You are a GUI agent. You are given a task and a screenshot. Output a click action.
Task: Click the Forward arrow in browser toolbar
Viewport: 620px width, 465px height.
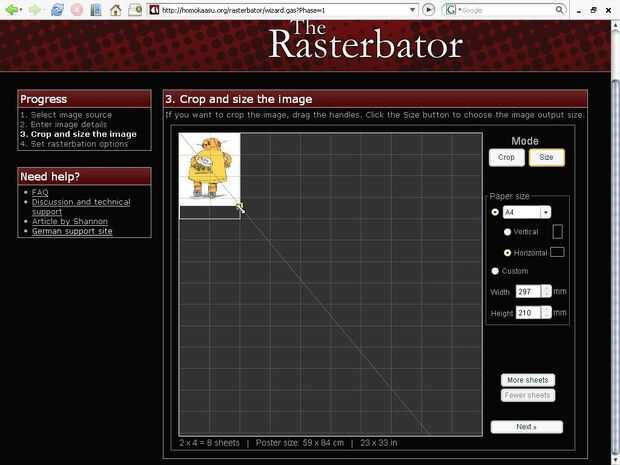tap(35, 9)
